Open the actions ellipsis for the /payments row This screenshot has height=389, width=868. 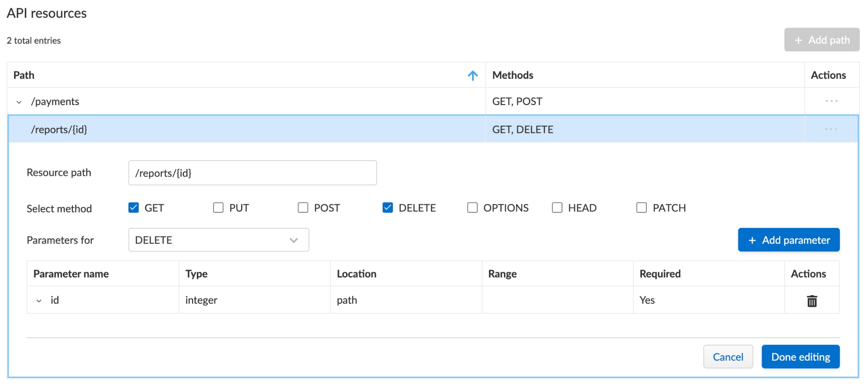coord(832,101)
